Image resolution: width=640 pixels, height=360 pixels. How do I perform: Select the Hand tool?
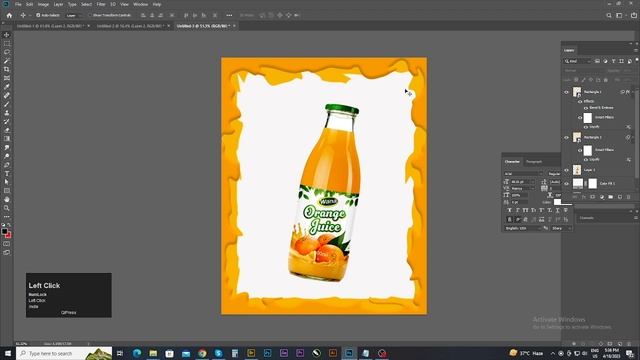[7, 200]
